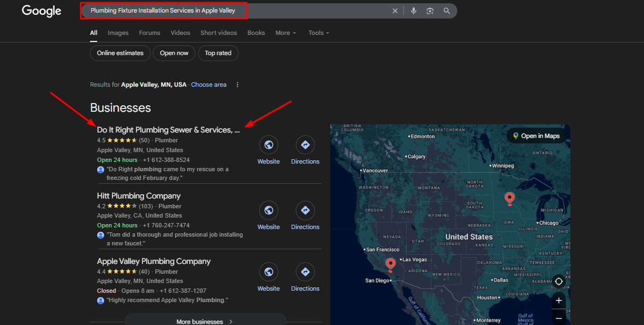644x325 pixels.
Task: Start voice search with the microphone
Action: (x=414, y=11)
